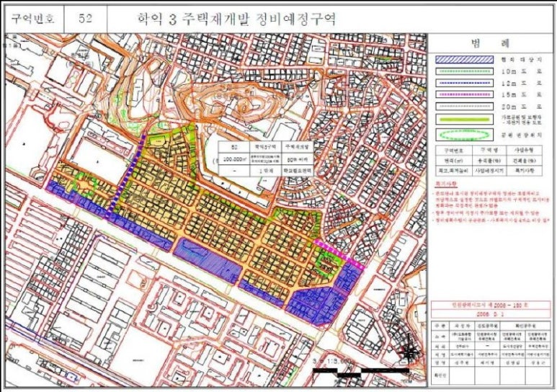Click the blue hatched legend swatch
The width and height of the screenshot is (557, 392).
click(464, 59)
